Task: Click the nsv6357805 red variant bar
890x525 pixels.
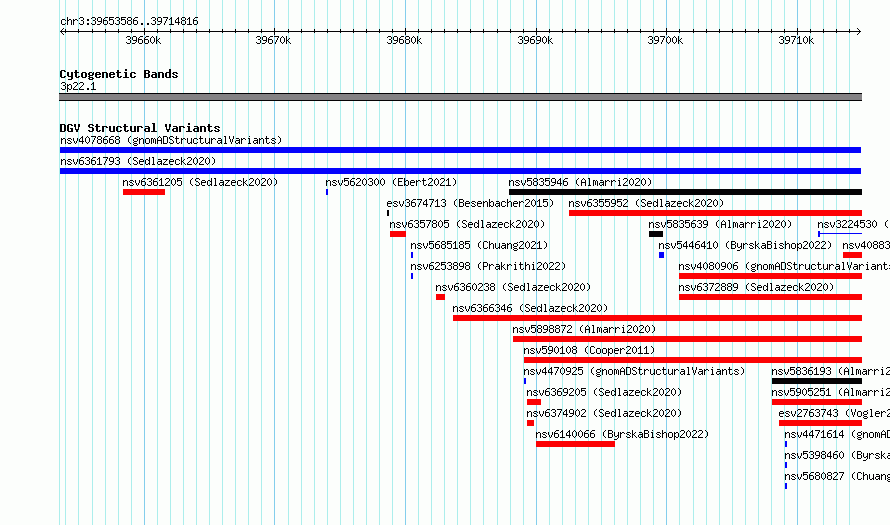Action: (x=398, y=234)
